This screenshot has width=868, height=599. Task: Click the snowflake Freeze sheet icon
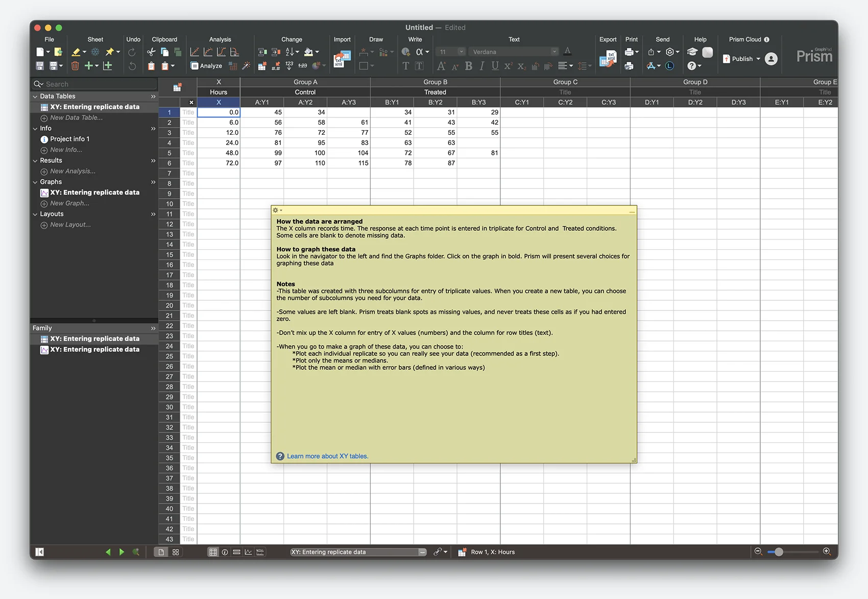(x=95, y=52)
